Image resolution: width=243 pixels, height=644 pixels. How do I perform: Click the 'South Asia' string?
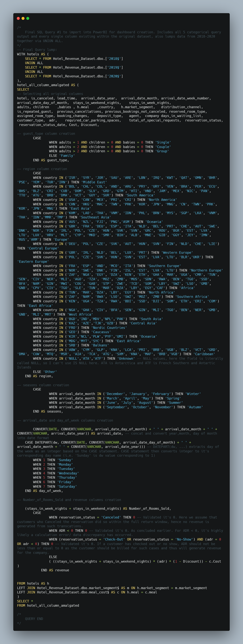[x=151, y=319]
